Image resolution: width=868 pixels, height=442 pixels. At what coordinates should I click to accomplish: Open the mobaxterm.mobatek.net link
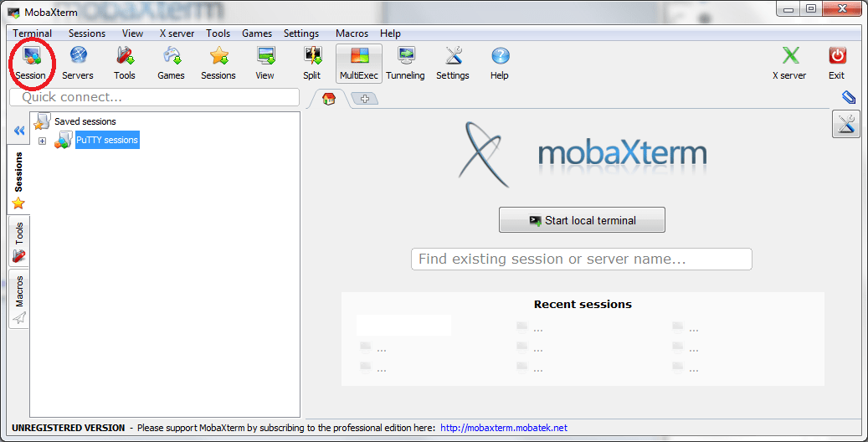(504, 428)
